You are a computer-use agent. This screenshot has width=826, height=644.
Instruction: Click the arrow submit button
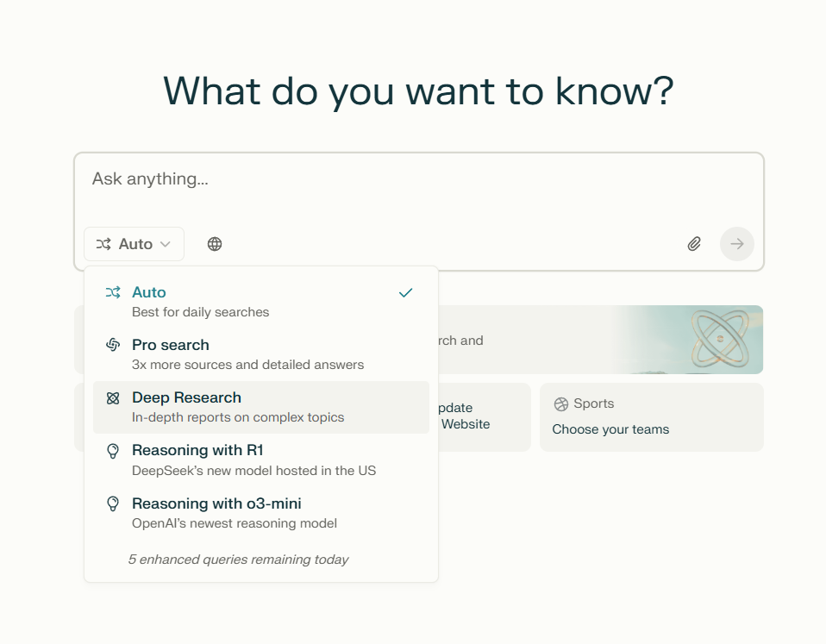737,244
